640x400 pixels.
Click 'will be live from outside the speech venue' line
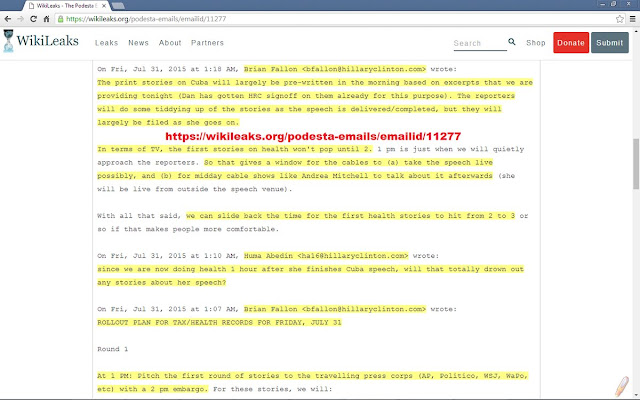(x=195, y=189)
